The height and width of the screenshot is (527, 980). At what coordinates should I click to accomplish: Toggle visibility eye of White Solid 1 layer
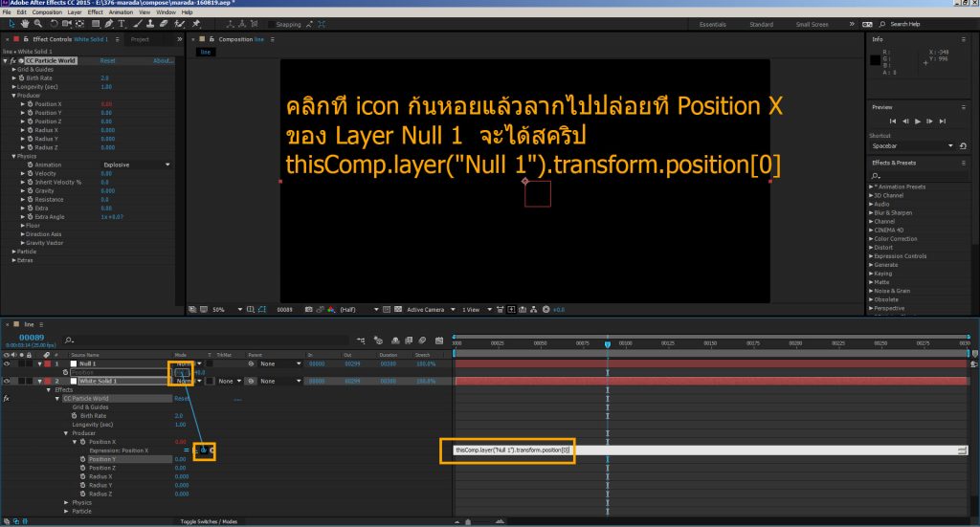[7, 381]
